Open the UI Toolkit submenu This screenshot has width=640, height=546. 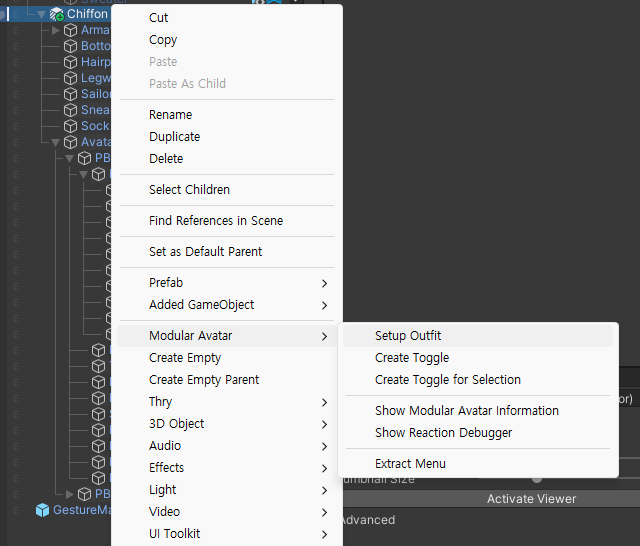(x=227, y=534)
